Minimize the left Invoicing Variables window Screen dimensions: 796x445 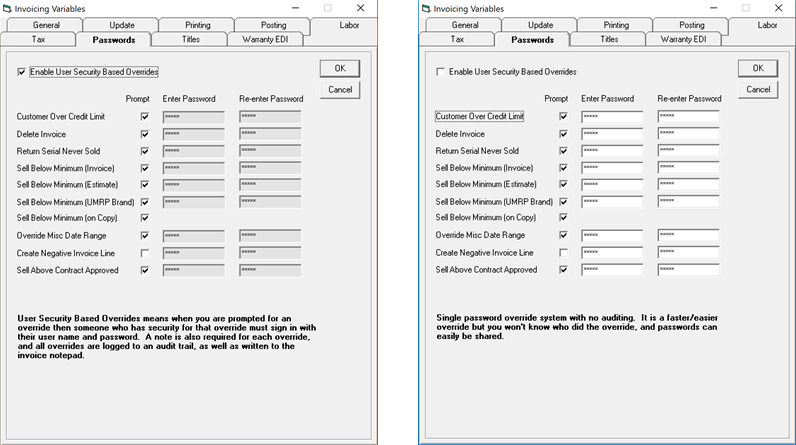pos(295,8)
